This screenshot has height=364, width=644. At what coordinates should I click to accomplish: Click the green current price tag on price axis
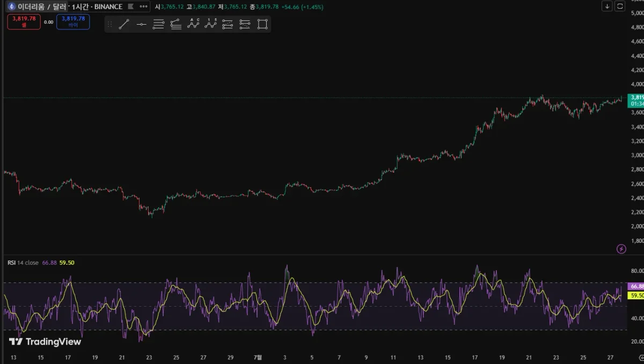pyautogui.click(x=636, y=100)
